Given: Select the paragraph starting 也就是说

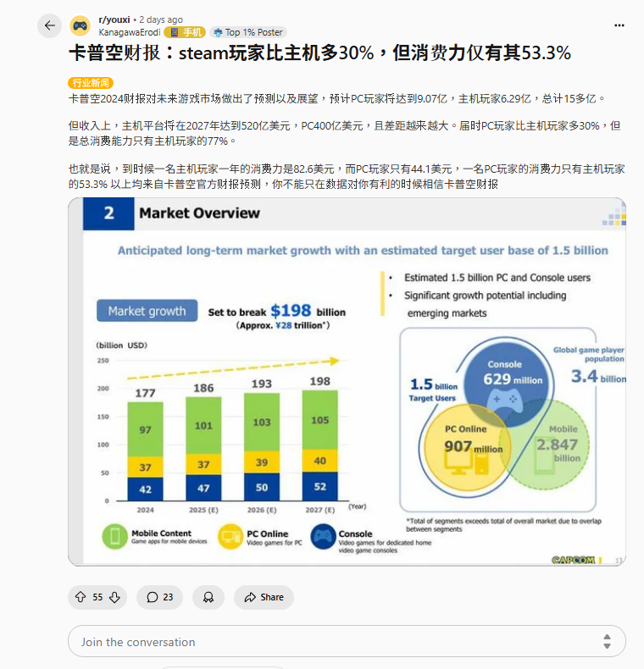Looking at the screenshot, I should (347, 176).
